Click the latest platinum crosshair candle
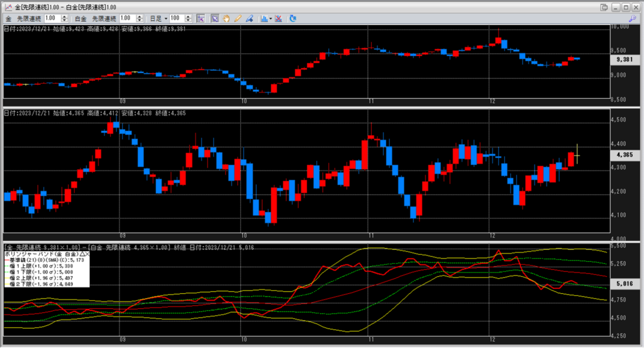 577,155
